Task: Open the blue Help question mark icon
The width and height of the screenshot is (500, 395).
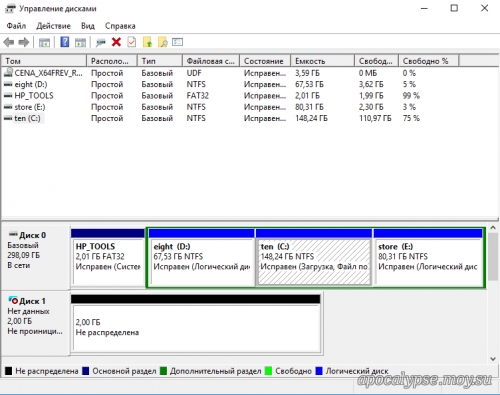Action: (65, 42)
